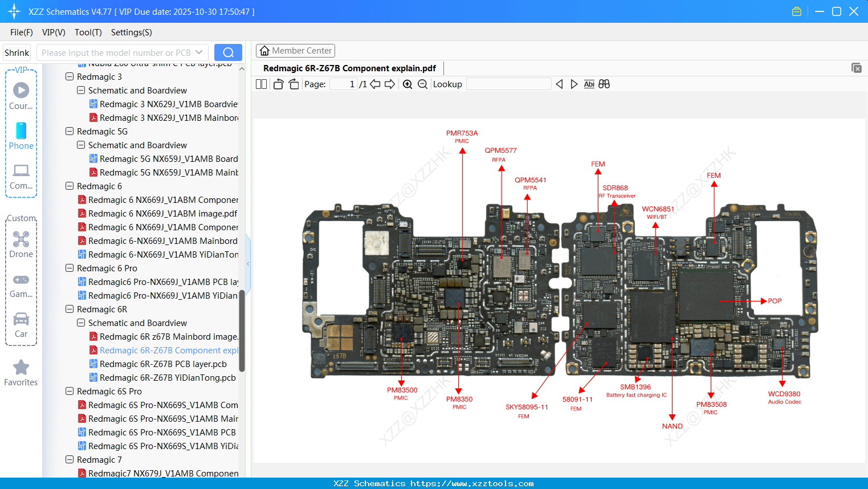
Task: Select the Car schematics category
Action: (x=21, y=325)
